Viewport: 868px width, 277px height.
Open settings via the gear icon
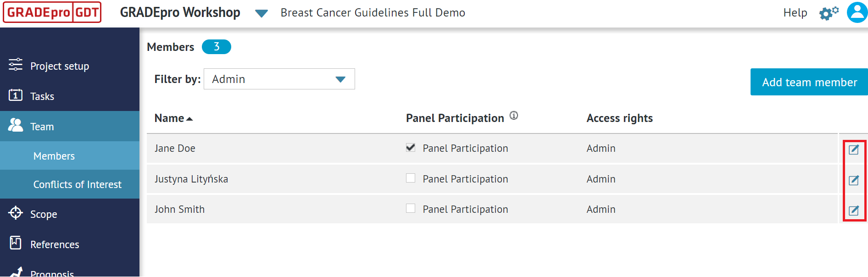point(829,13)
